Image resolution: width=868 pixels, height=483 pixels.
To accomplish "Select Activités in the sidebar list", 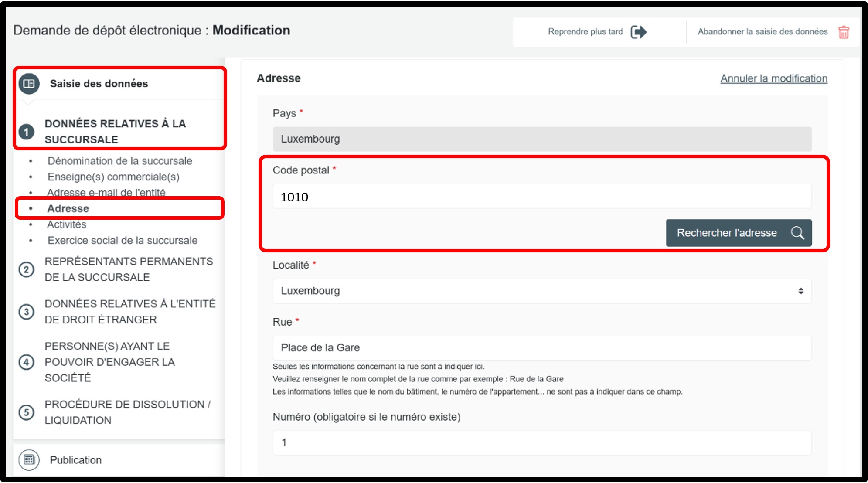I will (67, 224).
